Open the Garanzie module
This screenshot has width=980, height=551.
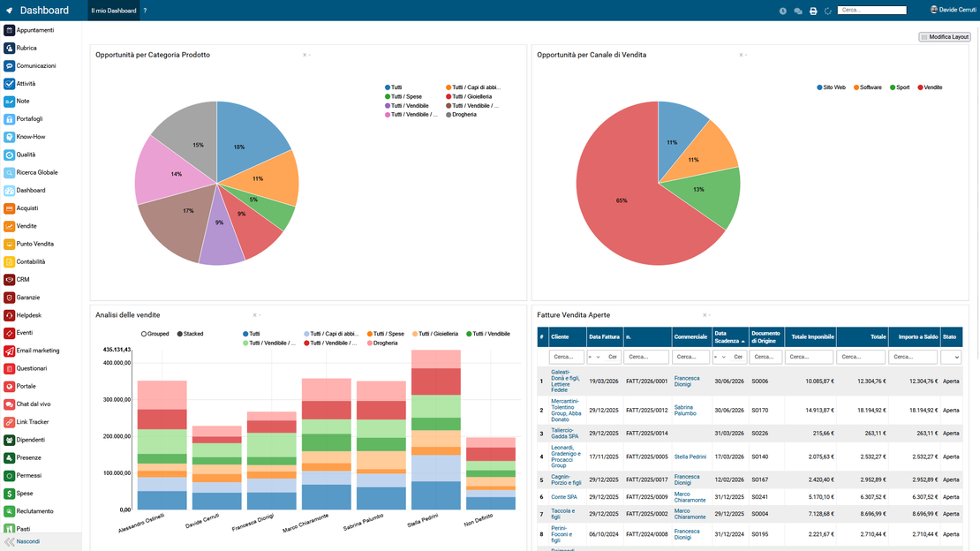coord(22,298)
